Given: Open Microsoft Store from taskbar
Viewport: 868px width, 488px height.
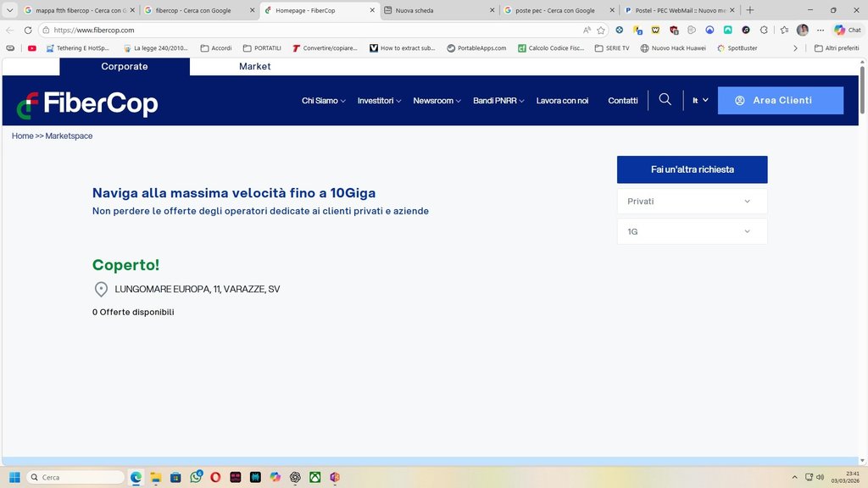Looking at the screenshot, I should (x=175, y=477).
